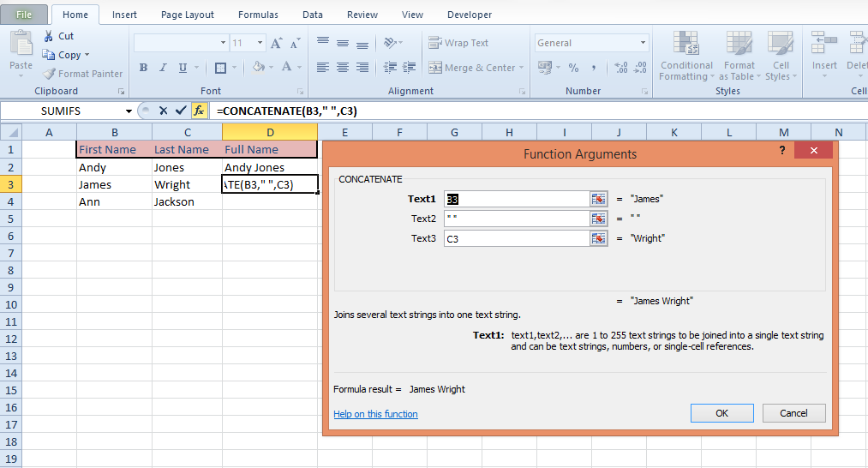Open Cell Styles gallery
Viewport: 868px width, 468px height.
pyautogui.click(x=781, y=56)
